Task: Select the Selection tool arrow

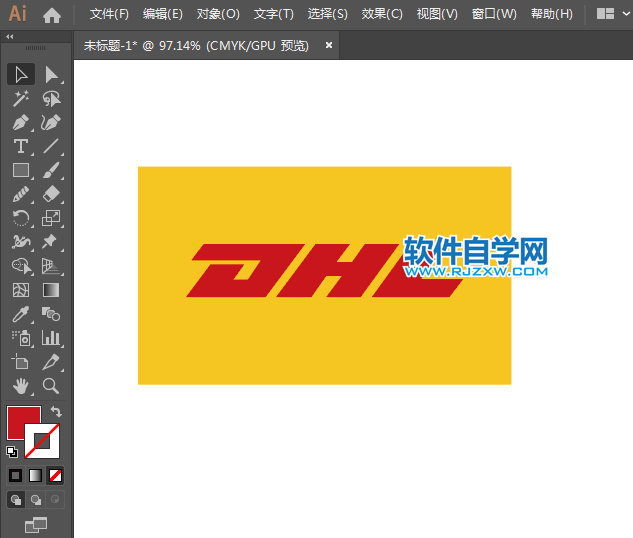Action: (x=21, y=74)
